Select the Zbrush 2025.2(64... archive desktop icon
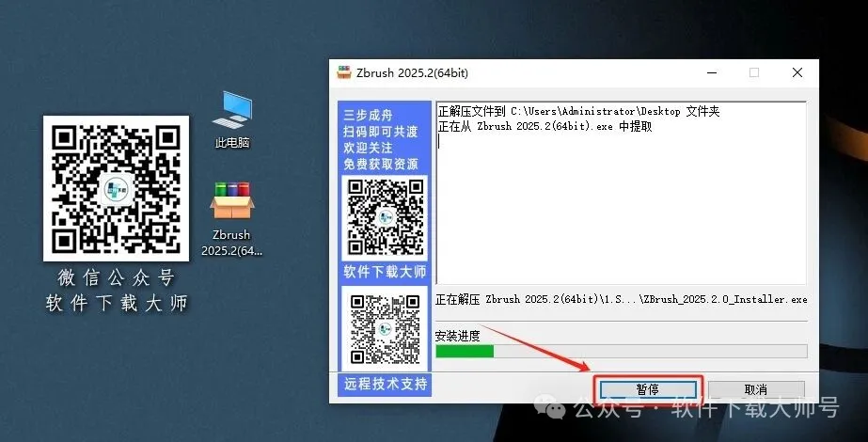The image size is (868, 442). click(232, 219)
